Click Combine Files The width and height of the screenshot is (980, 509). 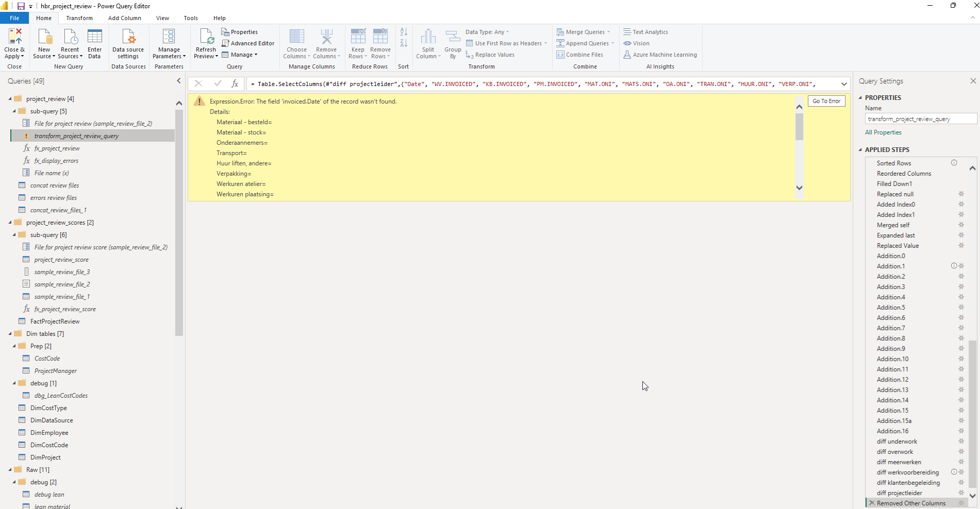tap(579, 55)
